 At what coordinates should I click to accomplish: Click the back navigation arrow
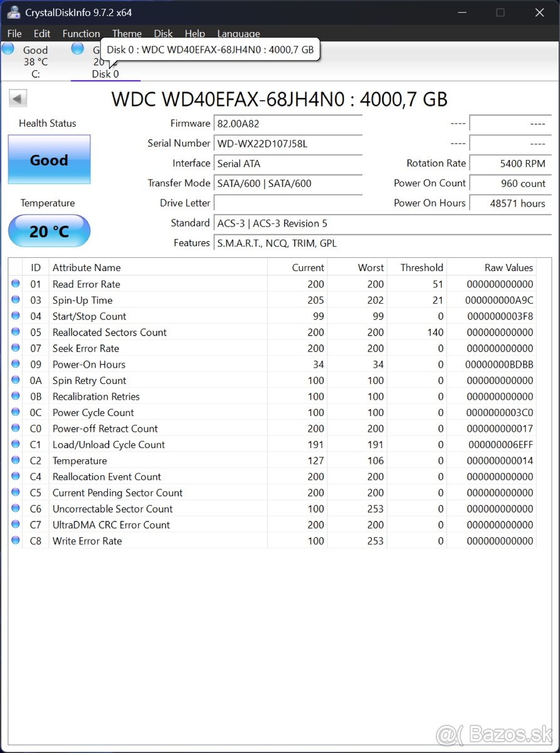click(18, 99)
